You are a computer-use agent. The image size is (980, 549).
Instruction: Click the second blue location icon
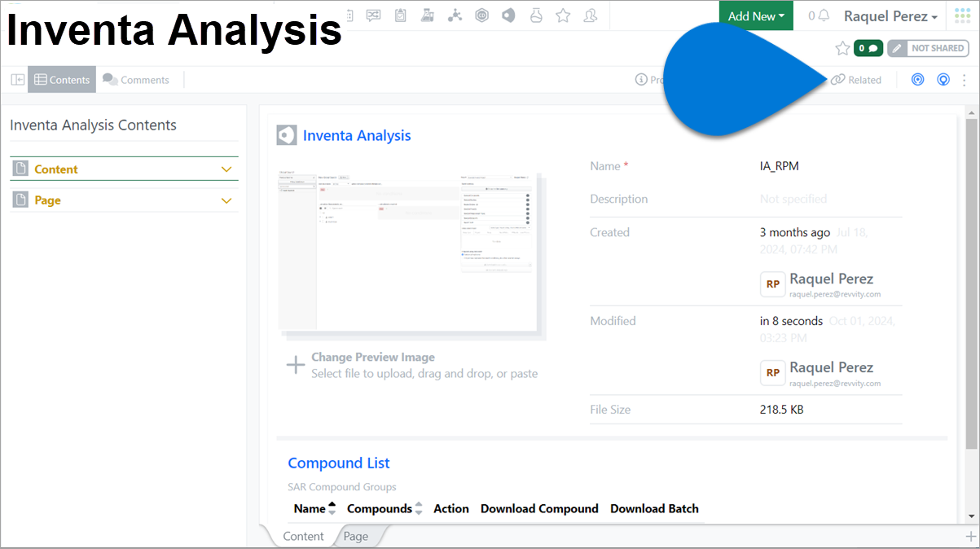(943, 80)
